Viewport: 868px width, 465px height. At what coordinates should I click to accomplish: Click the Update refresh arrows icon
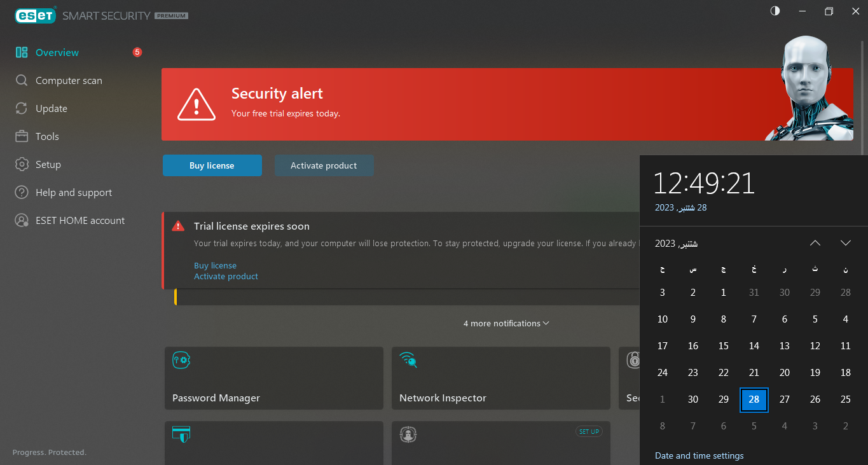coord(22,109)
